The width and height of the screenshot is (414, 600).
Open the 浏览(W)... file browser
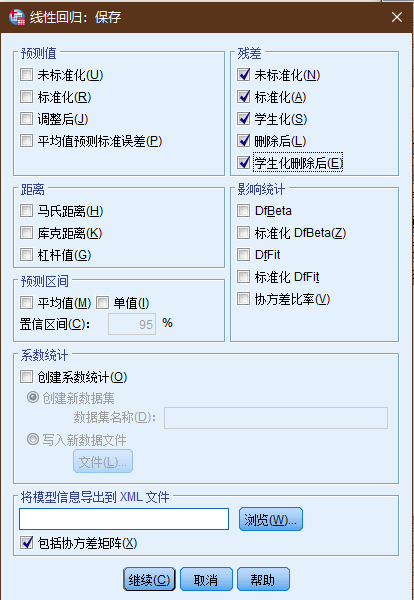pyautogui.click(x=271, y=519)
